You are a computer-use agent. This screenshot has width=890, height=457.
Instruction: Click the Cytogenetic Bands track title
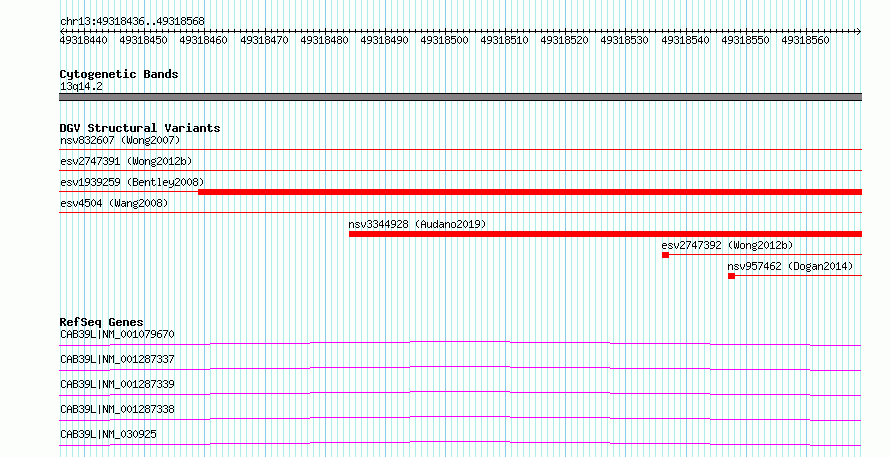tap(119, 74)
